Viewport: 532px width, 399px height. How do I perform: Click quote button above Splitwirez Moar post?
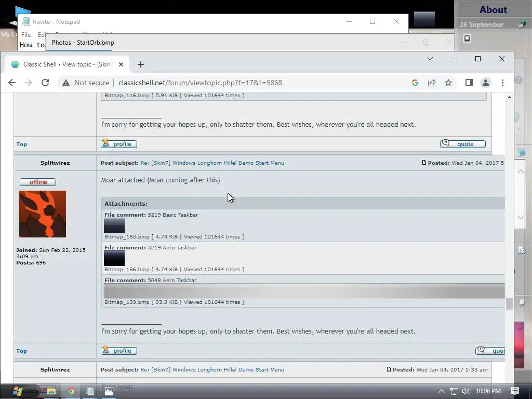coord(463,144)
